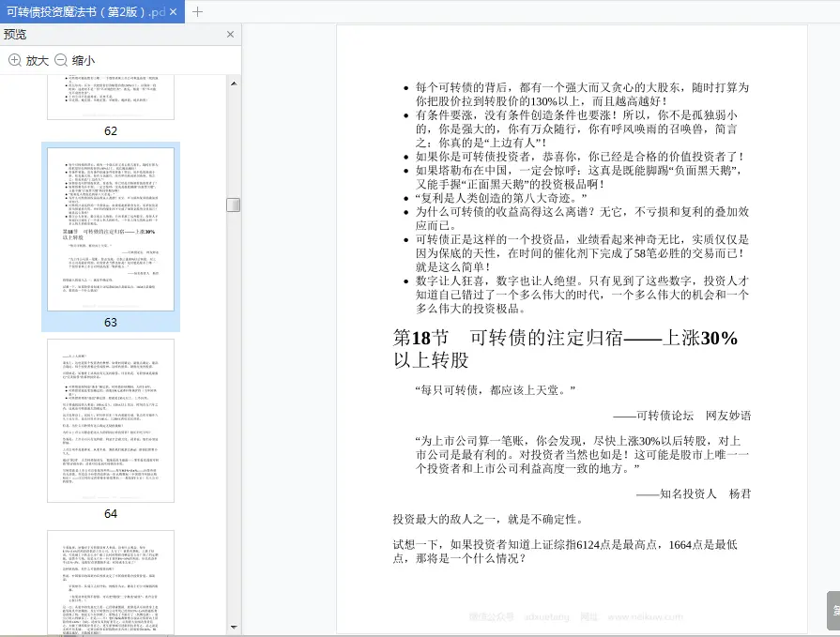Click thumbnail scrollbar down arrow
Screen dimensions: 840x637
(234, 627)
